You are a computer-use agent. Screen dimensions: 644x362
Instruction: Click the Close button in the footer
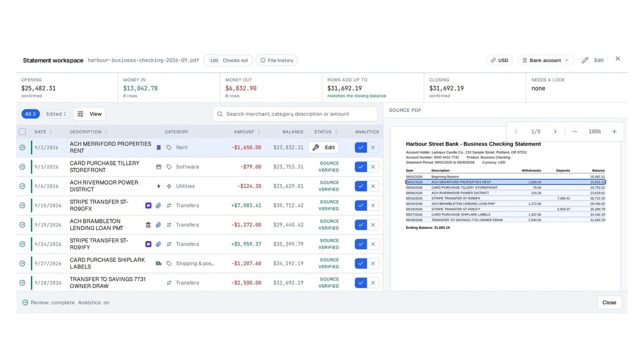pos(609,302)
